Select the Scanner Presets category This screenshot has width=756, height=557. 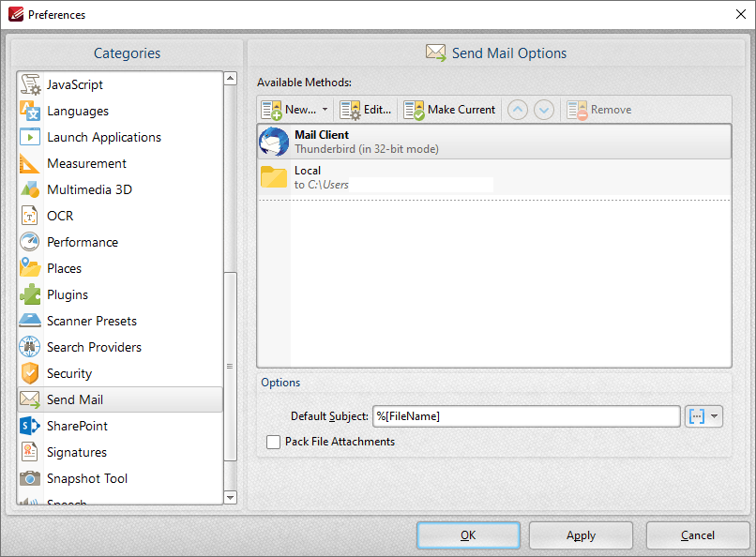point(120,321)
